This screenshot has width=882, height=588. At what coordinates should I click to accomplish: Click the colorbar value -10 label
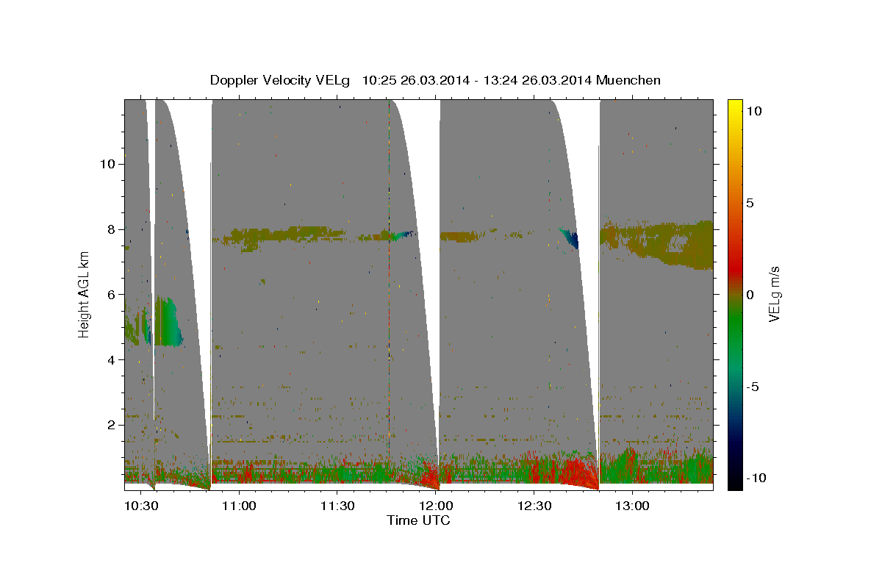(756, 478)
